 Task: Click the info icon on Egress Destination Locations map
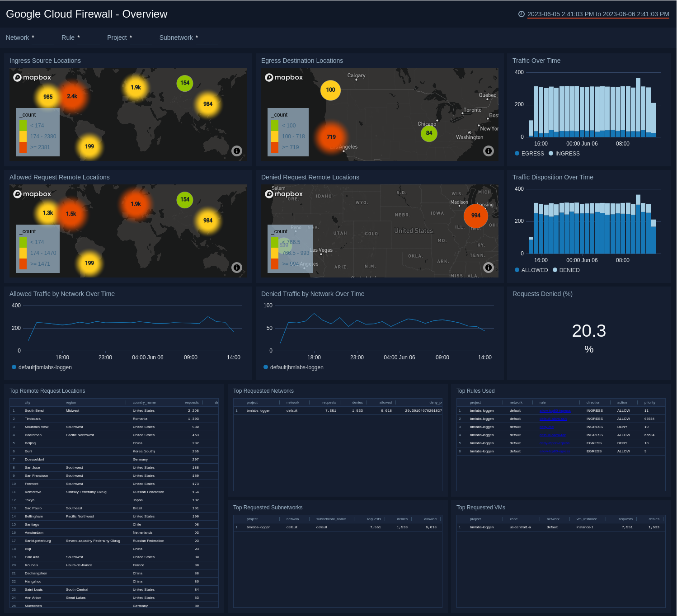coord(489,151)
